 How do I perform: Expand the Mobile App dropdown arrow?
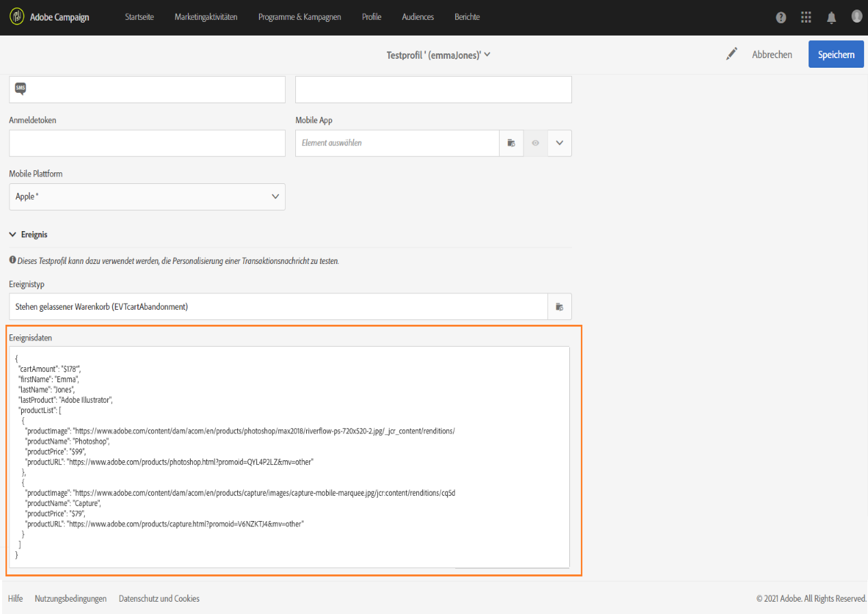pos(560,143)
